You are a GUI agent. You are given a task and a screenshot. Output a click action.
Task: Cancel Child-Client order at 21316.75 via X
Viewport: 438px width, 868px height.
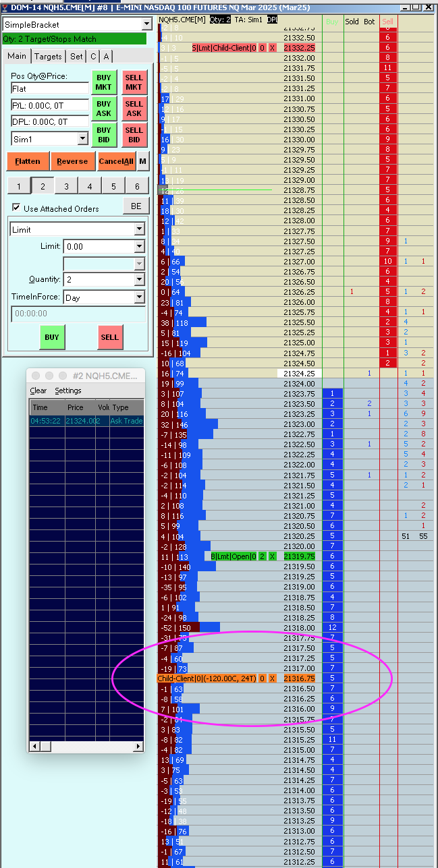click(x=272, y=678)
